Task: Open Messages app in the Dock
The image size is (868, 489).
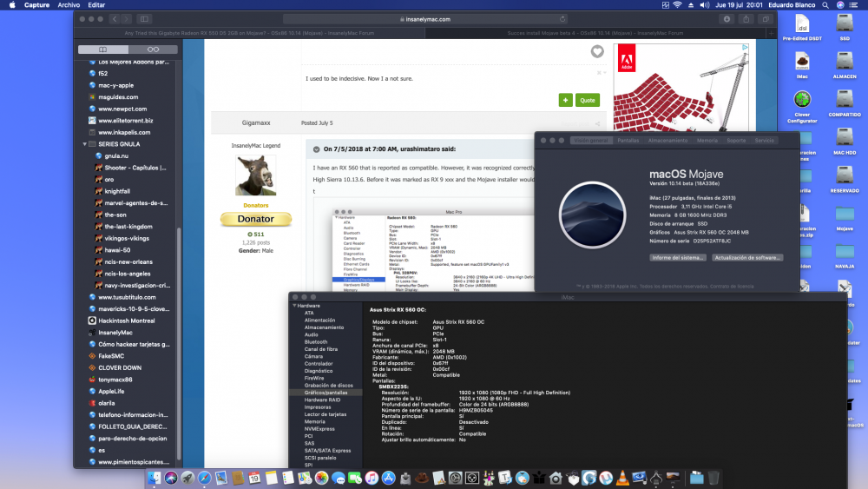Action: [339, 478]
